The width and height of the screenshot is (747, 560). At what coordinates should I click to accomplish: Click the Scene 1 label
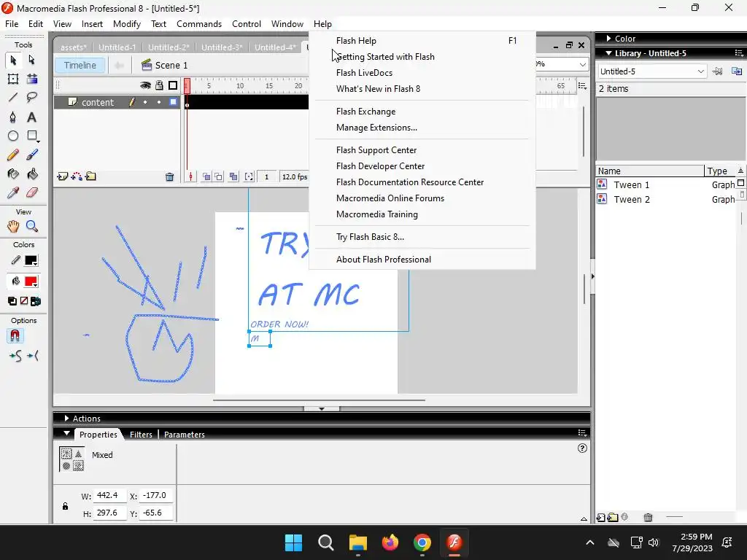[171, 65]
